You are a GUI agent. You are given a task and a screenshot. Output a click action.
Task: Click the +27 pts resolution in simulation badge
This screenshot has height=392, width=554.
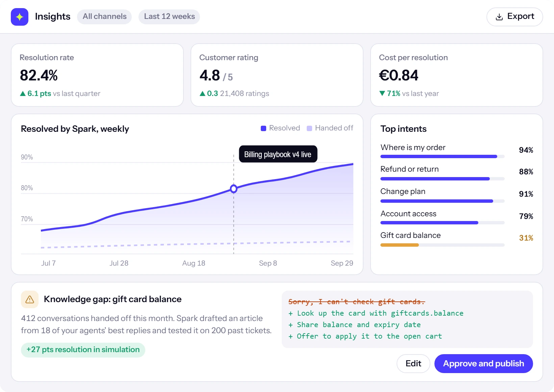tap(83, 350)
